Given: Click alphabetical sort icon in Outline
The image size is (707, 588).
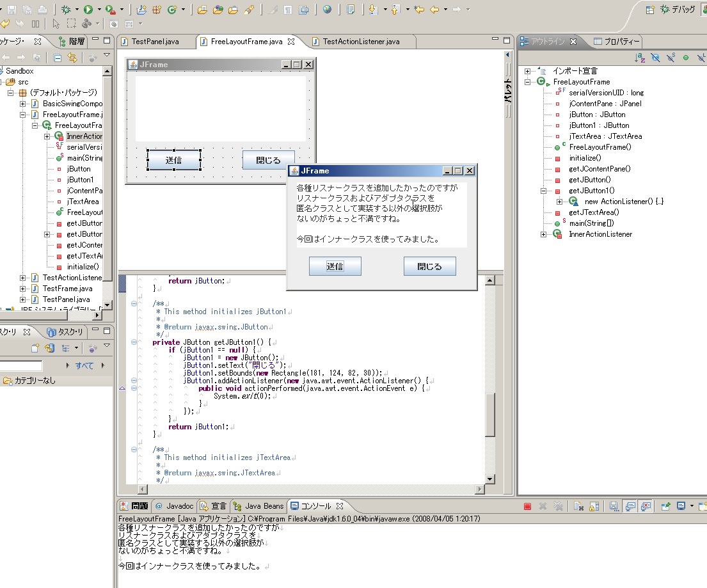Looking at the screenshot, I should click(640, 58).
